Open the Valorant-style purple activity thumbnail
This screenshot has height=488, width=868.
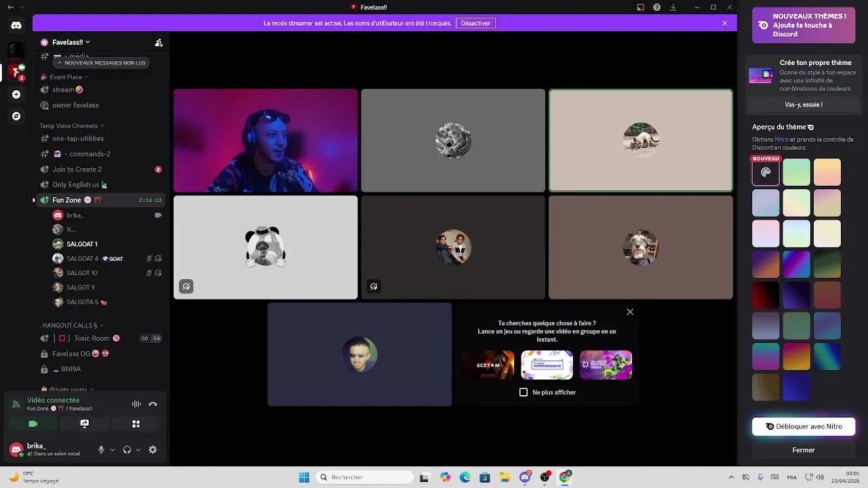(x=606, y=365)
